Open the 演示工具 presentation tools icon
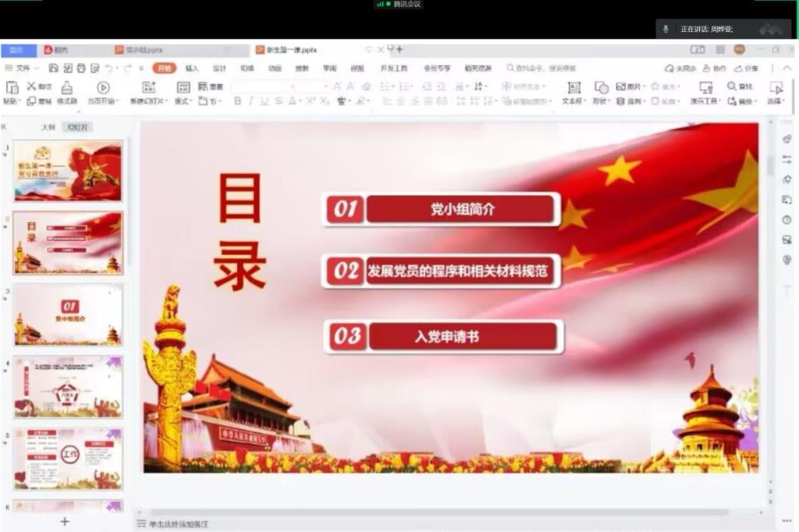 pyautogui.click(x=705, y=87)
